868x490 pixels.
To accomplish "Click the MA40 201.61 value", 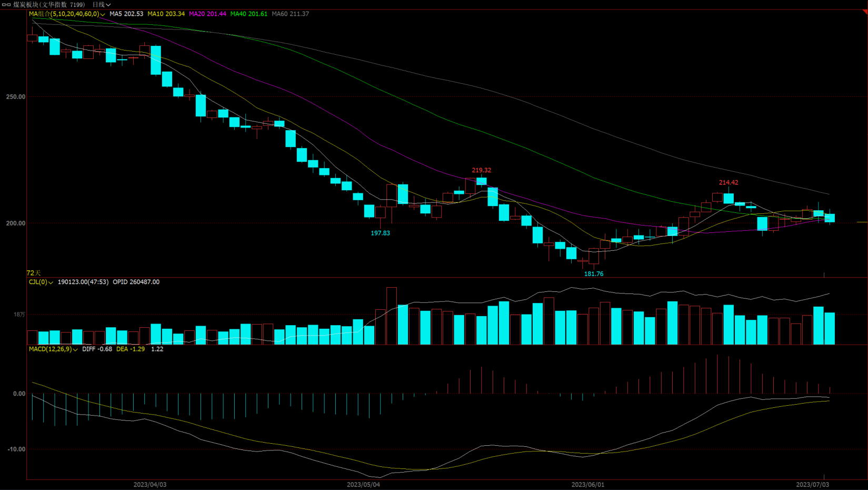I will [x=249, y=14].
